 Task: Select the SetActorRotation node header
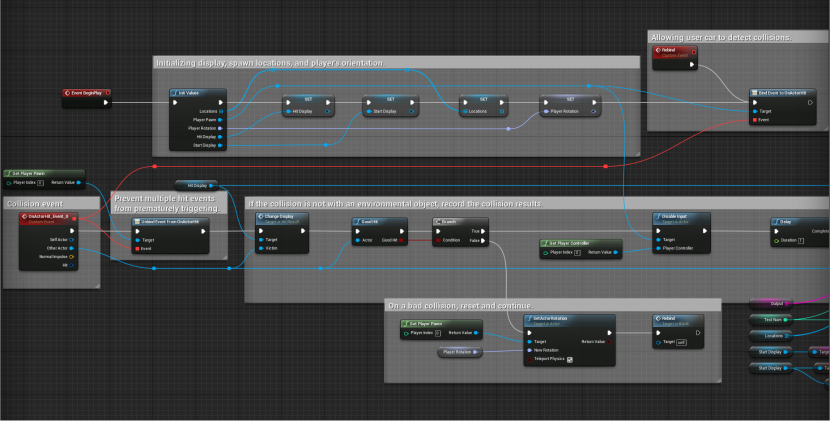[570, 320]
